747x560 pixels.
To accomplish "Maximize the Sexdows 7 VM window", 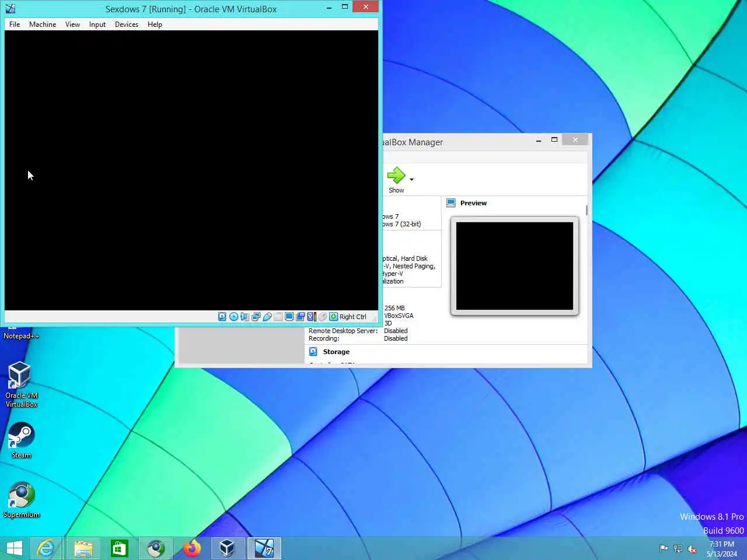I will (345, 7).
